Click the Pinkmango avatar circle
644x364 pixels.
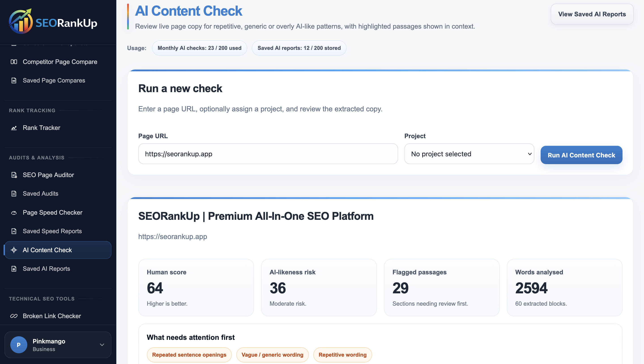pos(19,345)
